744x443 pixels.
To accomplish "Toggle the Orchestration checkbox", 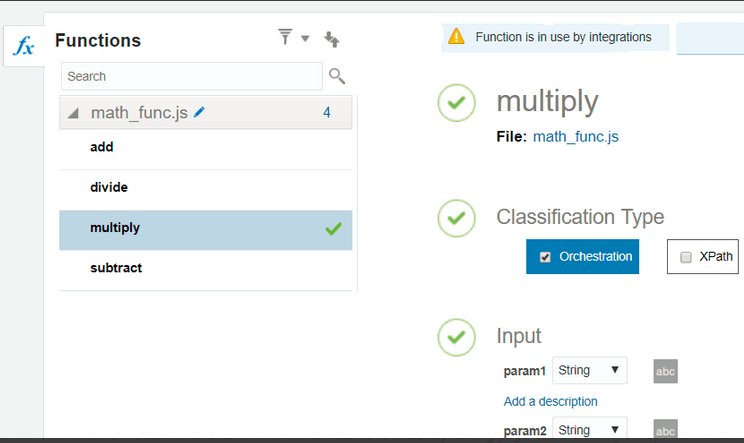I will (x=545, y=257).
